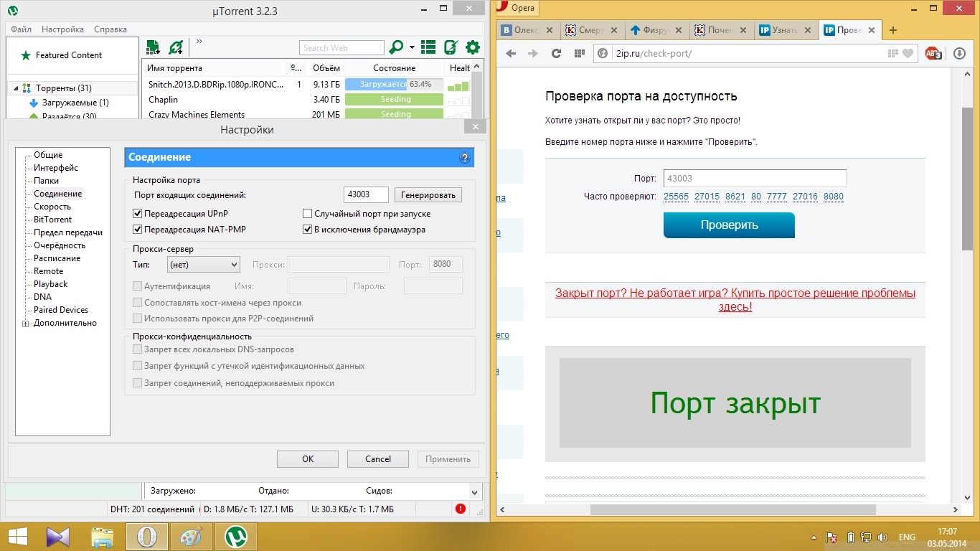Click the Порт input on 2ip.ru
Viewport: 980px width, 551px height.
[754, 178]
